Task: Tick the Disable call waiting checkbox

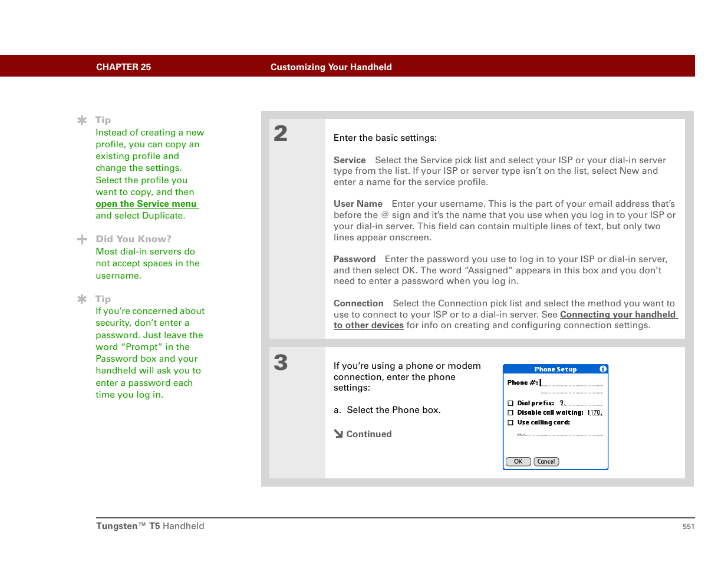Action: [x=510, y=413]
